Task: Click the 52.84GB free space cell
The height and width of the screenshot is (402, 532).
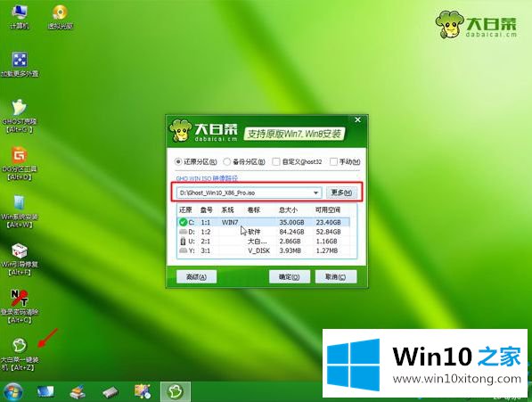Action: coord(328,232)
